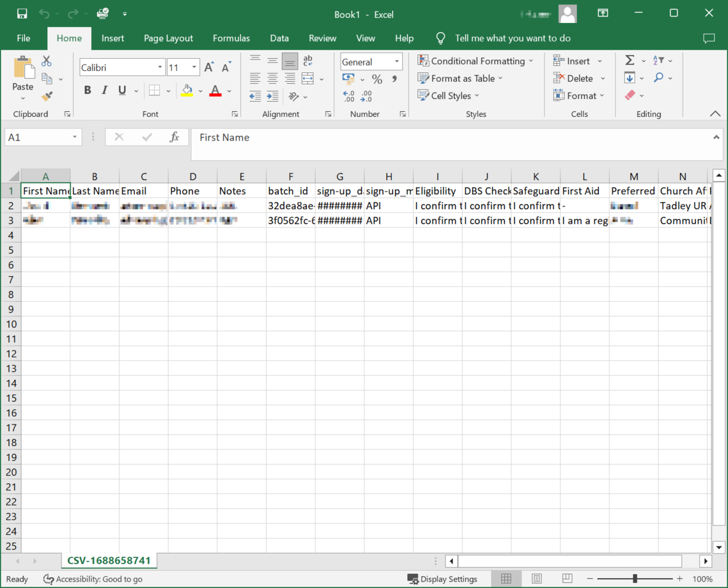Screen dimensions: 728x588
Task: Apply the yellow fill color
Action: coord(187,90)
